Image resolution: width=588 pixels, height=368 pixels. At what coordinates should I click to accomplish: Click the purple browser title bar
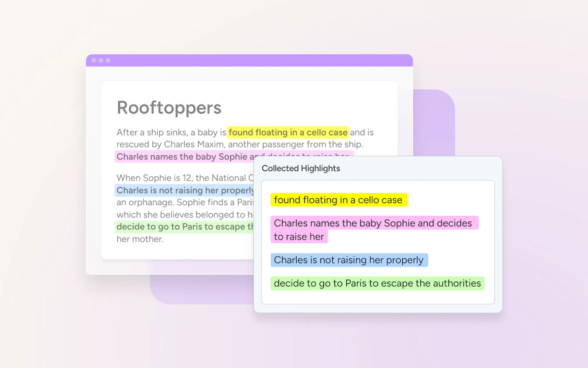[249, 60]
